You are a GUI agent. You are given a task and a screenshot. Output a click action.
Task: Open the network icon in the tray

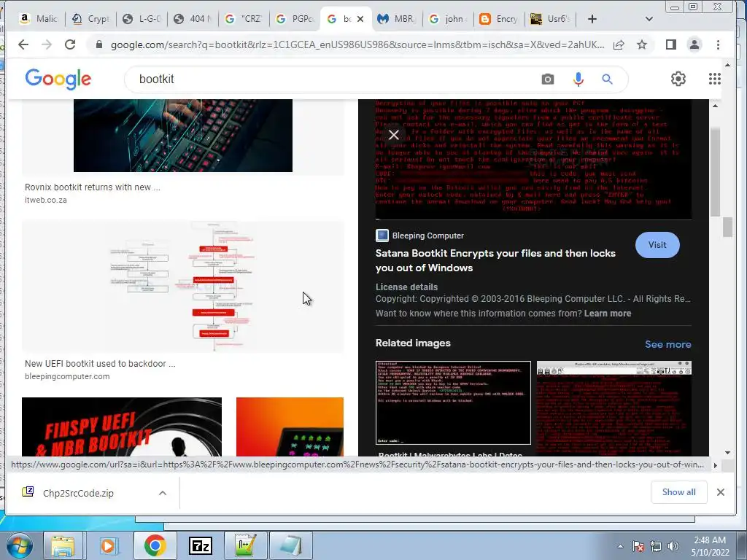pos(656,546)
